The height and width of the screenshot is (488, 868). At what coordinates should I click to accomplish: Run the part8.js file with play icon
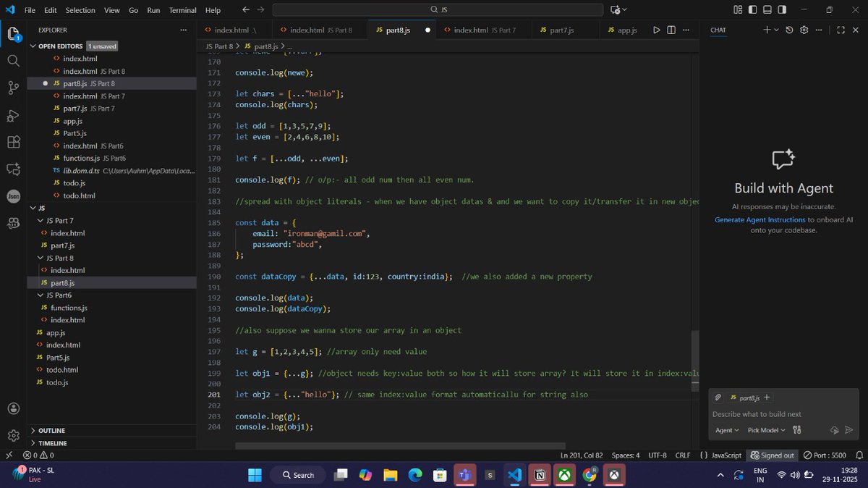click(656, 30)
